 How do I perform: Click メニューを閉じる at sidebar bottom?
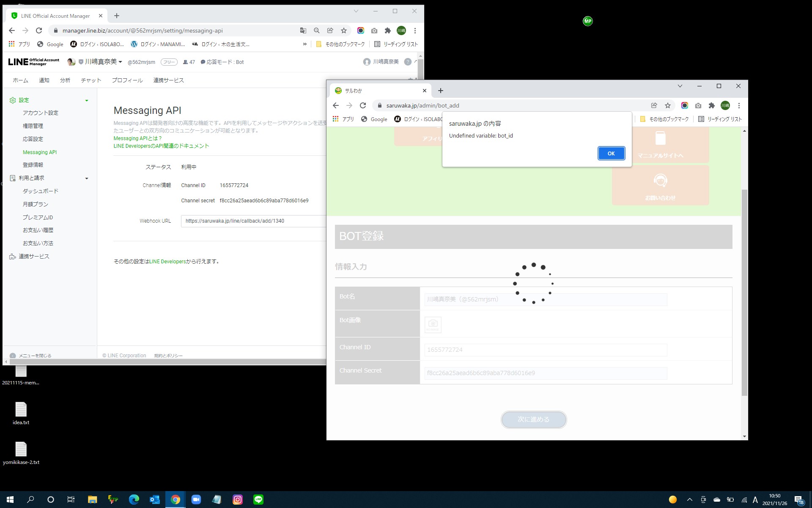(30, 356)
